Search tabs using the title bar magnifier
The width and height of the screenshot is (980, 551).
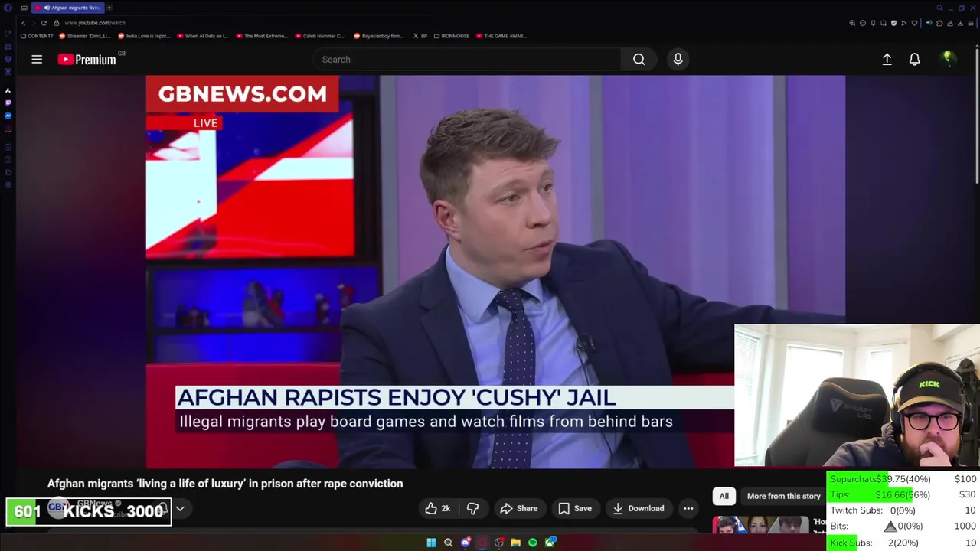[x=939, y=8]
